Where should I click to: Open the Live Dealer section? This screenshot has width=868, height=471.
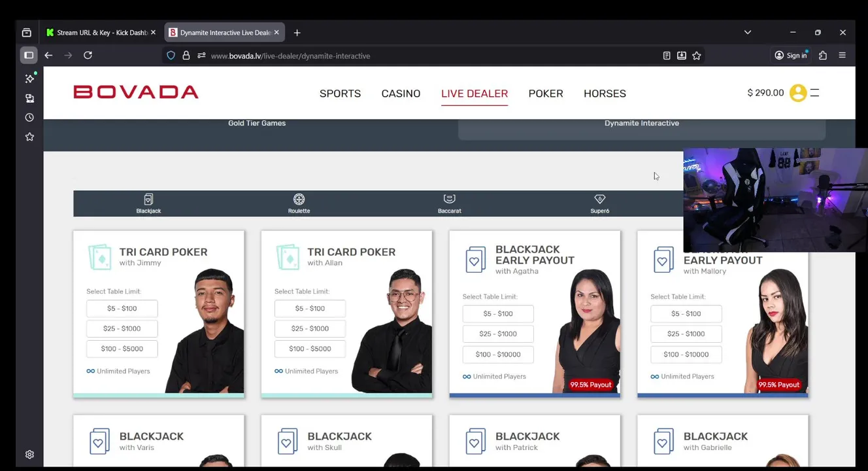click(475, 94)
